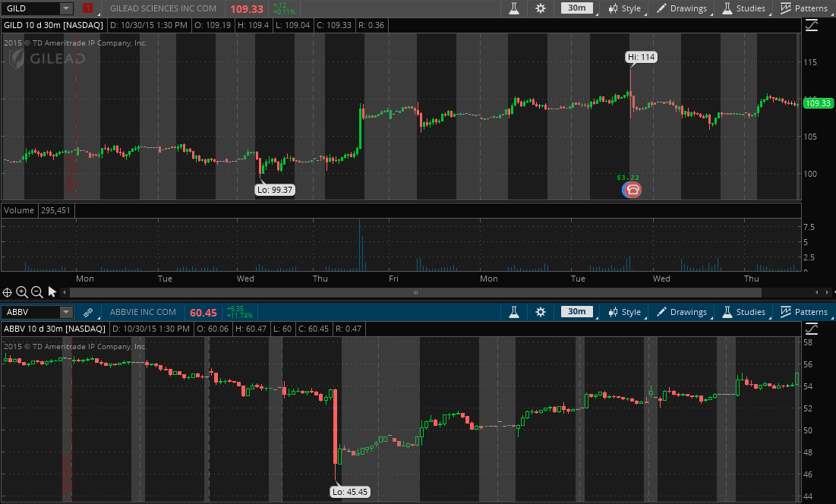Open symbol dropdown arrow next to ABBV
Viewport: 836px width, 504px height.
point(66,312)
